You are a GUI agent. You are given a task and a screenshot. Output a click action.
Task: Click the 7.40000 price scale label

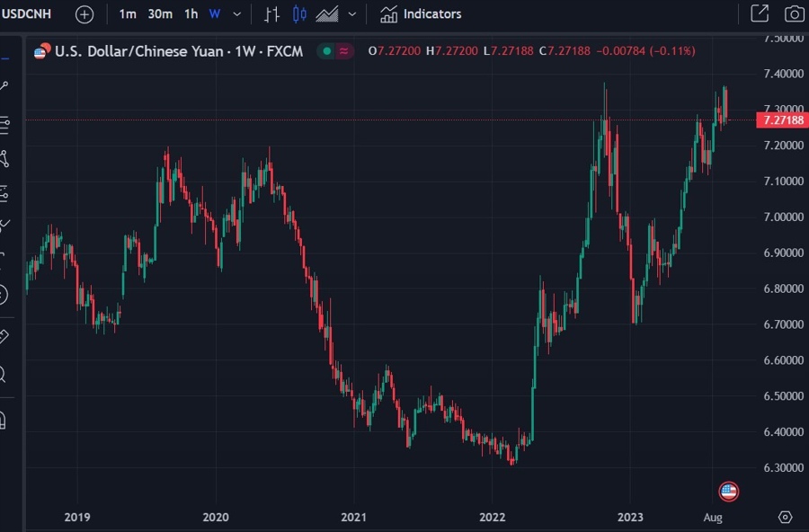click(783, 74)
